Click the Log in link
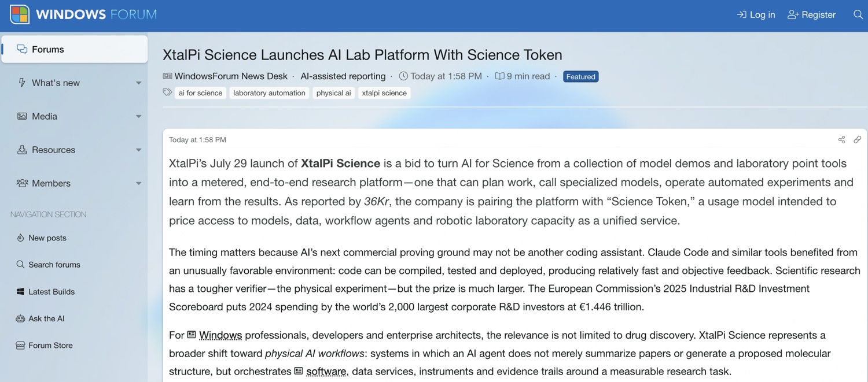Image resolution: width=868 pixels, height=382 pixels. point(756,14)
